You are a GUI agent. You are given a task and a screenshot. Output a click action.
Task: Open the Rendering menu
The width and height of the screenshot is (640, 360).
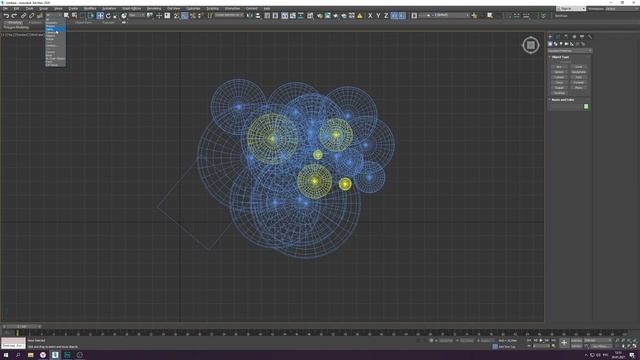tap(154, 9)
